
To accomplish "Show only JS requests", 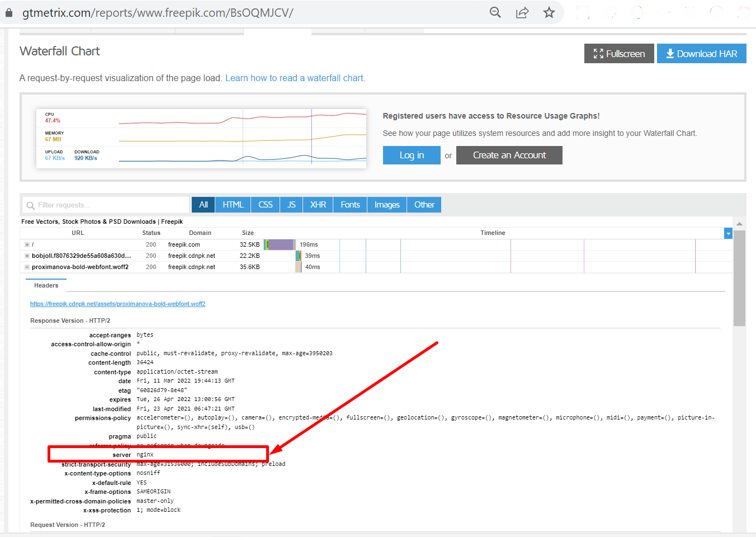I will 291,205.
